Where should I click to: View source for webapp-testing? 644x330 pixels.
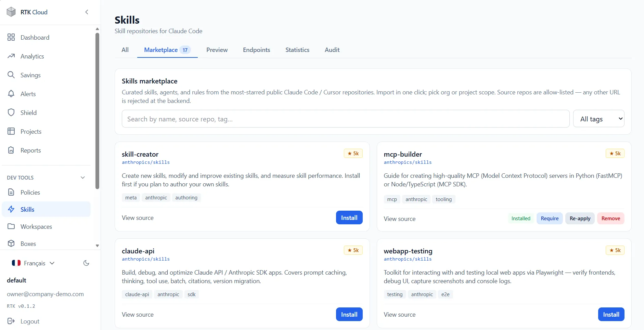400,315
